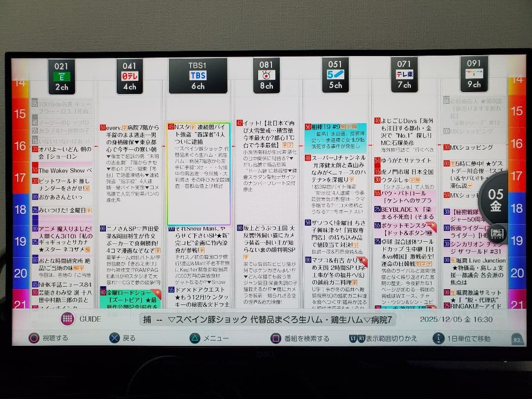Click the L1 R1 icon for 表示範囲切りかえ
The width and height of the screenshot is (532, 399).
357,338
